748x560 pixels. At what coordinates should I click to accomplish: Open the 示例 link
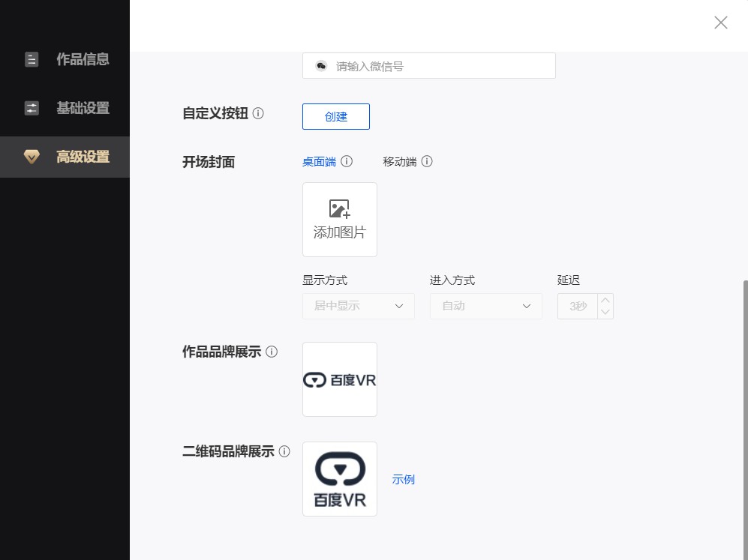coord(403,480)
